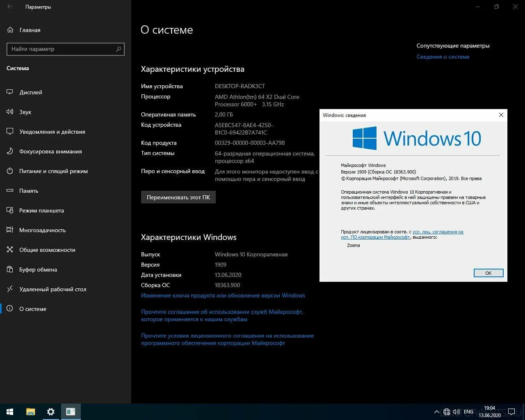Click the 2,00 ГБ memory value
The image size is (525, 420).
click(224, 114)
